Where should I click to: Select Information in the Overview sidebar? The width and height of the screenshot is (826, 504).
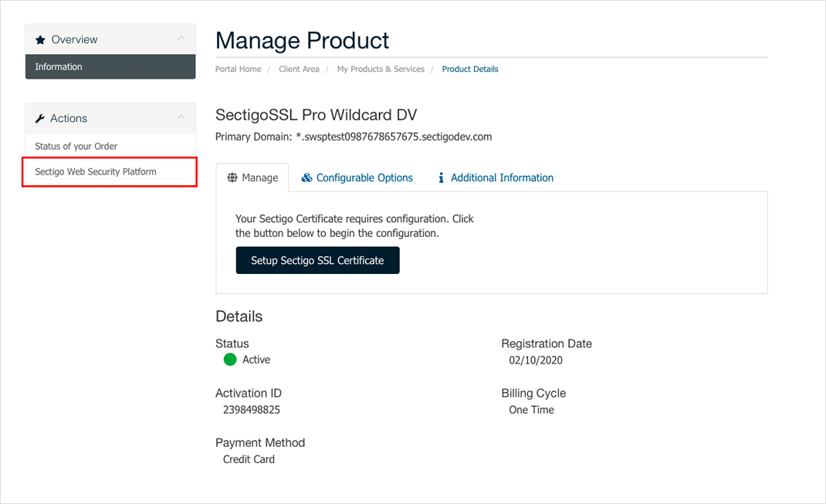coord(59,66)
